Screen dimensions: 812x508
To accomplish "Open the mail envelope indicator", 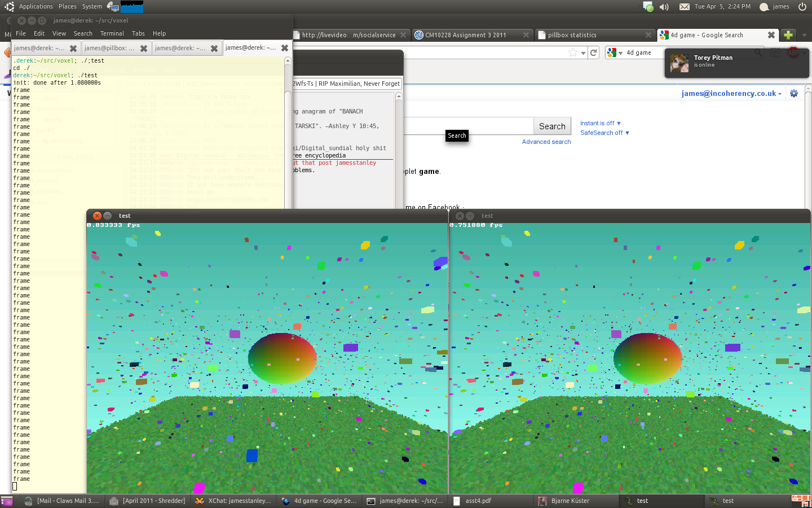I will pos(684,7).
